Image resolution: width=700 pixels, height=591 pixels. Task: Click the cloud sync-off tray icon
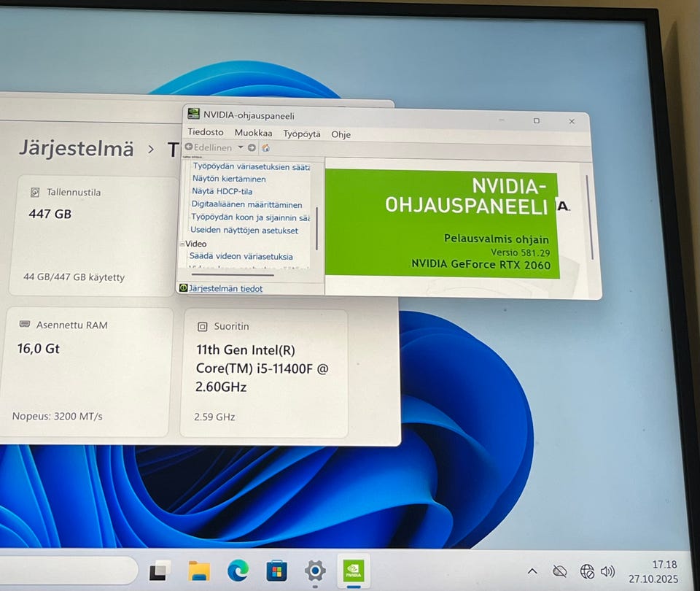pyautogui.click(x=559, y=571)
